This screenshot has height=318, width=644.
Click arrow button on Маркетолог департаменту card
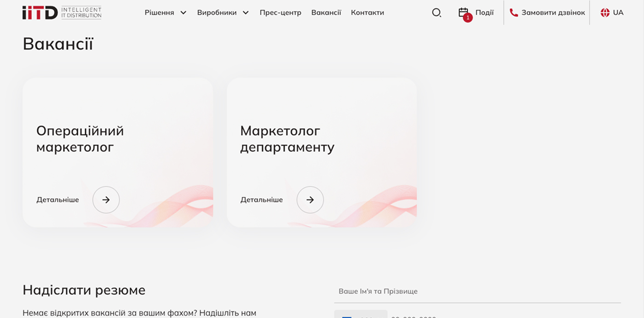310,200
